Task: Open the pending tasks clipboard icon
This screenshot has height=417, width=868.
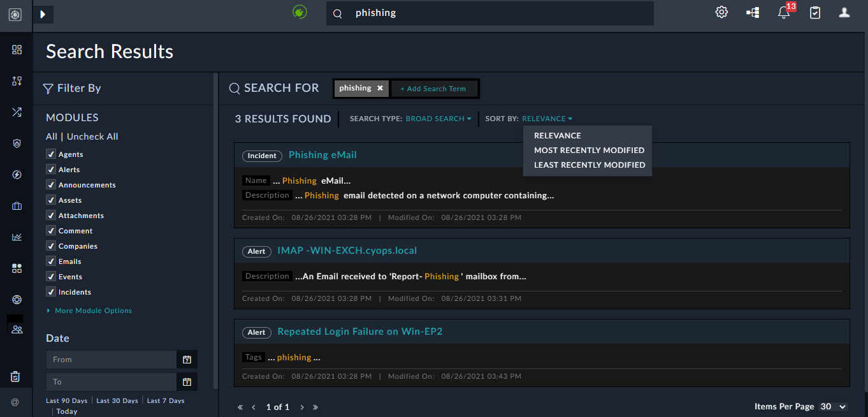Action: point(815,13)
